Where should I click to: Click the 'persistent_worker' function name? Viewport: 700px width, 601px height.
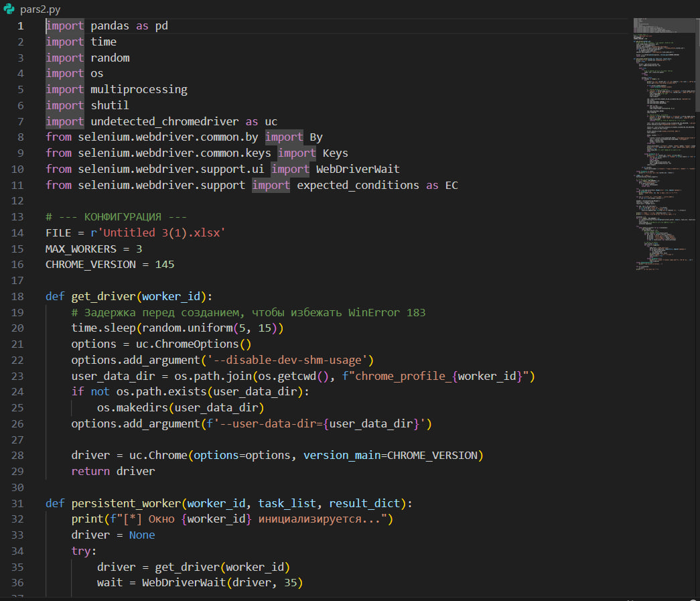[126, 504]
